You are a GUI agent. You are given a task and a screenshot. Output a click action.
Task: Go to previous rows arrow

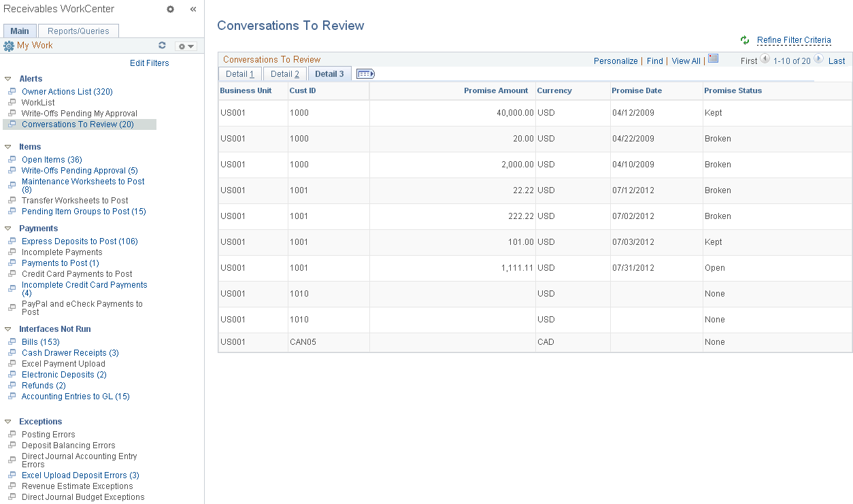click(x=765, y=59)
